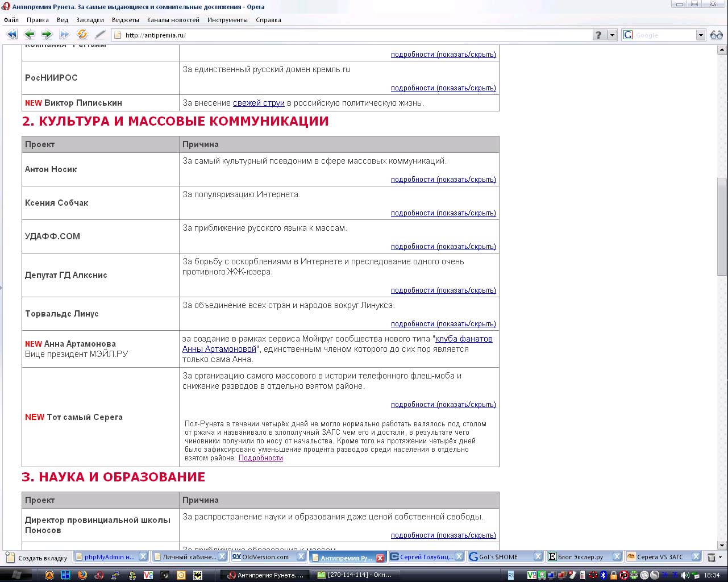
Task: Switch to the Блог Экслер.ру tab
Action: click(x=584, y=557)
